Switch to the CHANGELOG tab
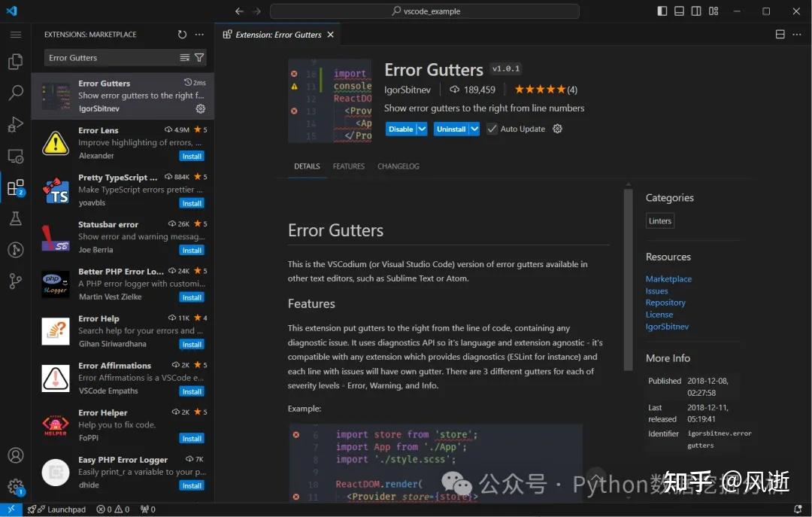812x517 pixels. 398,166
